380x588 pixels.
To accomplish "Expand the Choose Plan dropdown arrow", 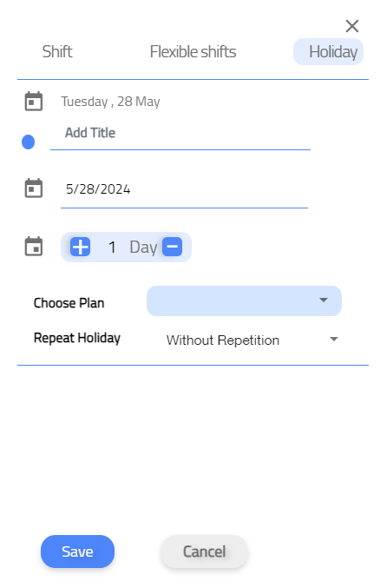I will 324,300.
